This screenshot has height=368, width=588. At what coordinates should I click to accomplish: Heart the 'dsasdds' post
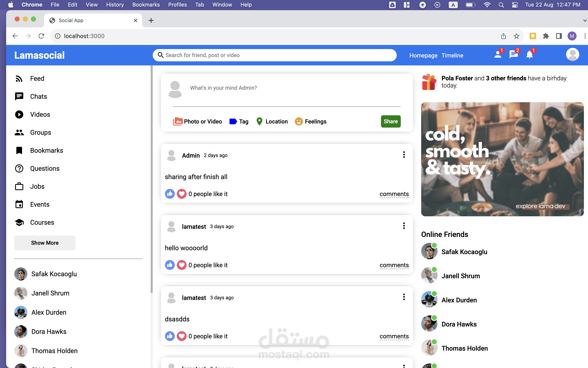(x=182, y=336)
